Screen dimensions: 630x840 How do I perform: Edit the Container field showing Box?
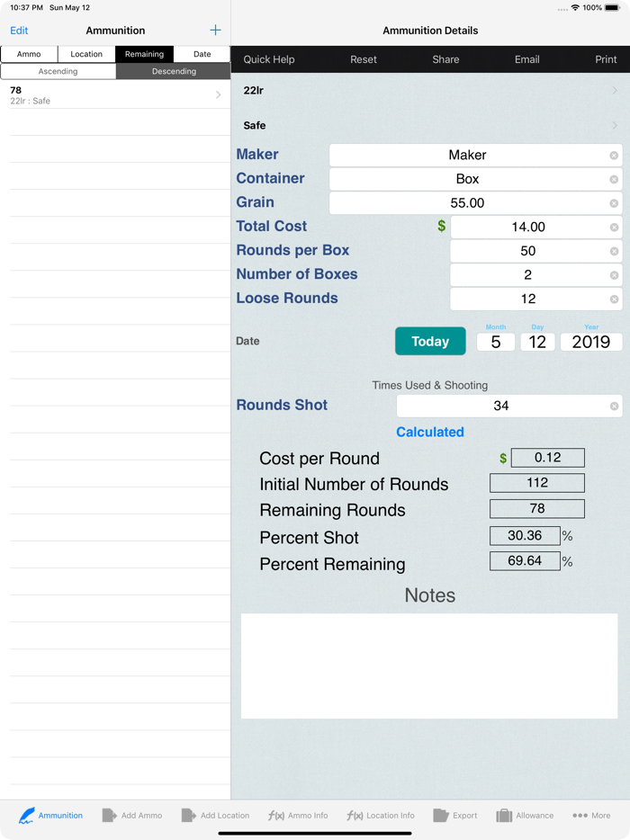475,180
